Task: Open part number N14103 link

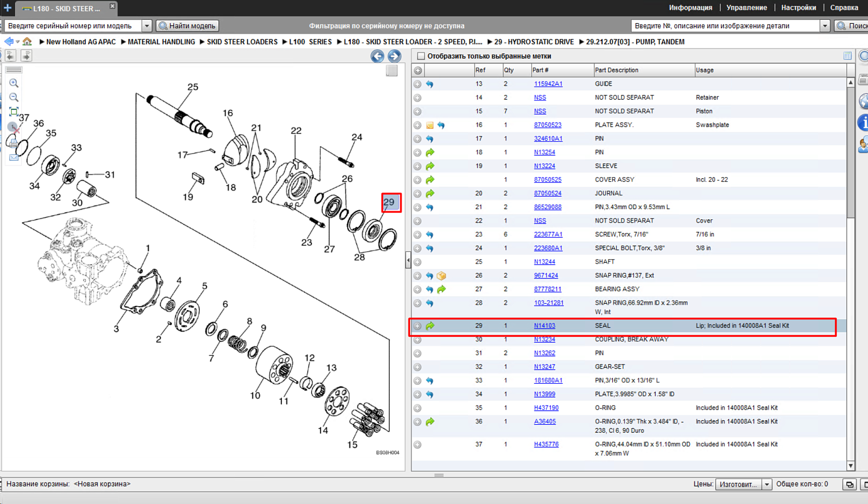Action: 545,326
